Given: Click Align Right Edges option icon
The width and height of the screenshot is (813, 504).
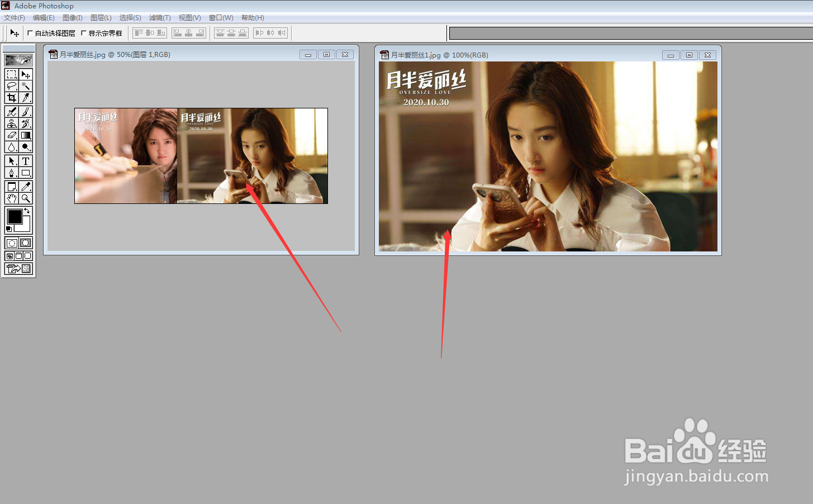Looking at the screenshot, I should tap(200, 33).
